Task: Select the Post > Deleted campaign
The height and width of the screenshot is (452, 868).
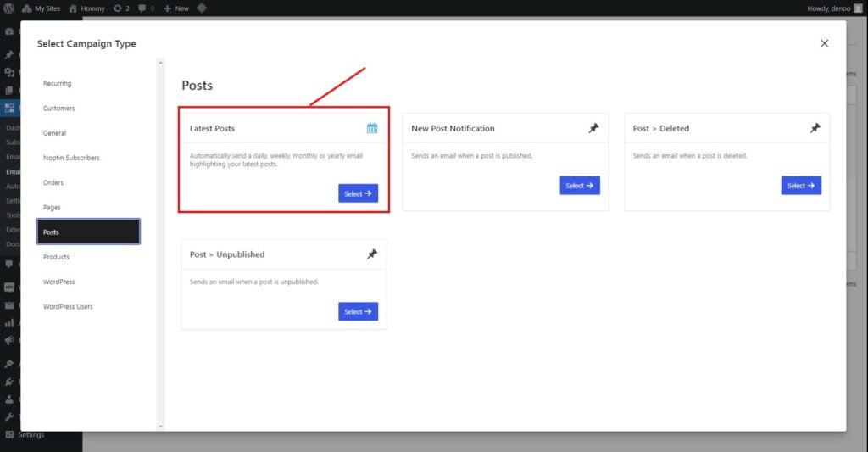Action: 800,186
